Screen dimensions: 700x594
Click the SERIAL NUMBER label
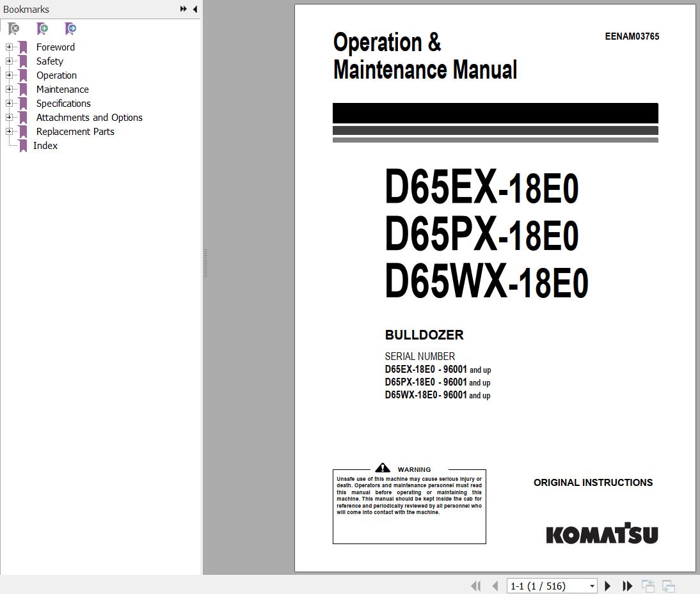click(x=420, y=356)
